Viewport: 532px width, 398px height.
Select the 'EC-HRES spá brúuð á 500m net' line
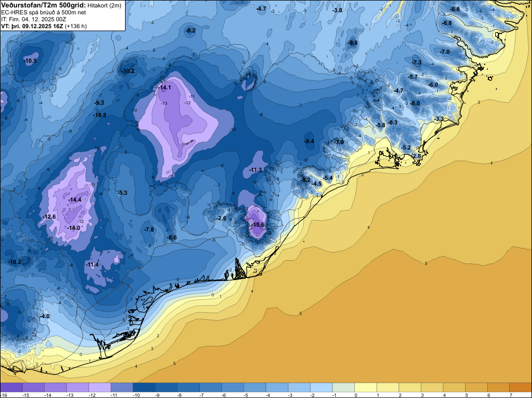44,12
